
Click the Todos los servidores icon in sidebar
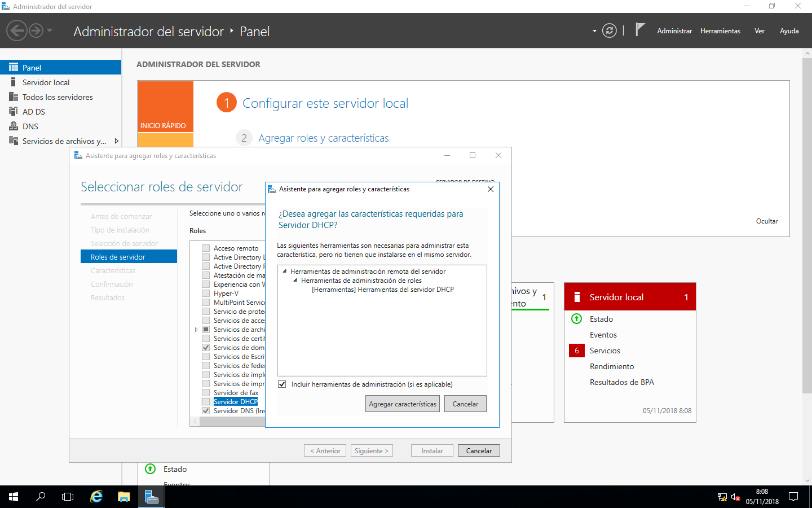tap(14, 97)
